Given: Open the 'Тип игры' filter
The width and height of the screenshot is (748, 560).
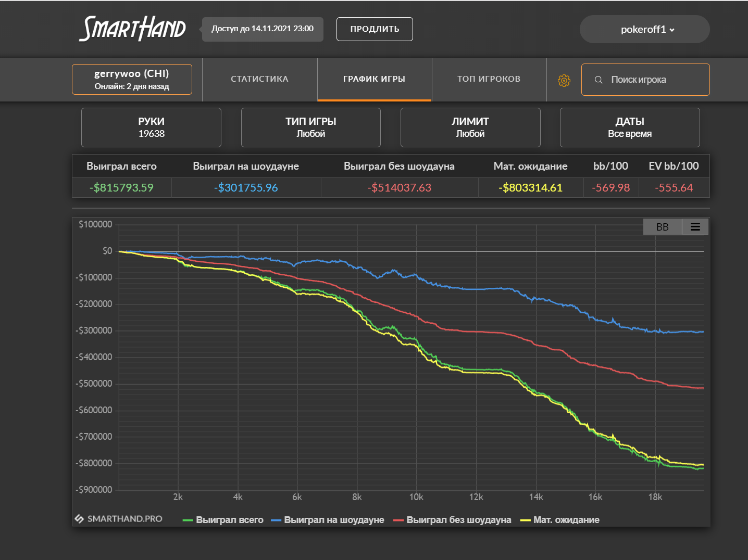Looking at the screenshot, I should [310, 128].
